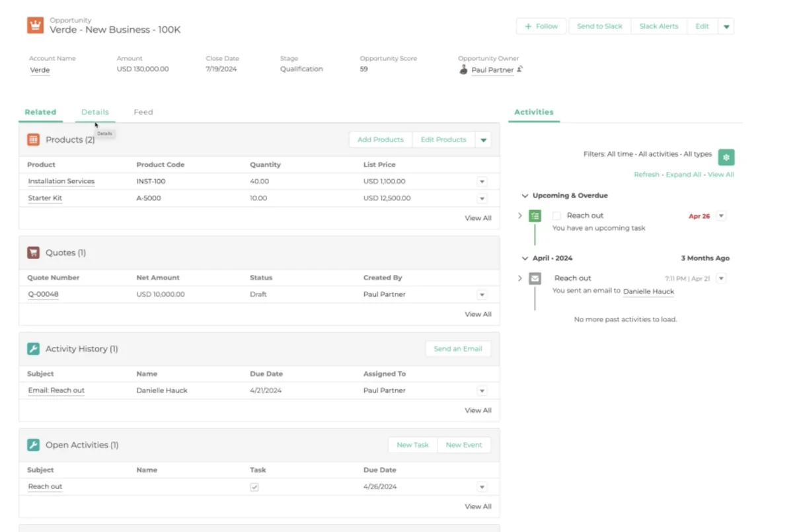Expand the upcoming Reach out task details
Image resolution: width=793 pixels, height=532 pixels.
pyautogui.click(x=520, y=215)
